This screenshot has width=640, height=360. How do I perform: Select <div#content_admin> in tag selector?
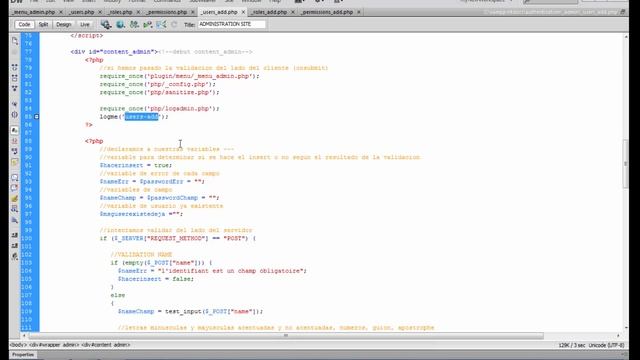pyautogui.click(x=106, y=345)
